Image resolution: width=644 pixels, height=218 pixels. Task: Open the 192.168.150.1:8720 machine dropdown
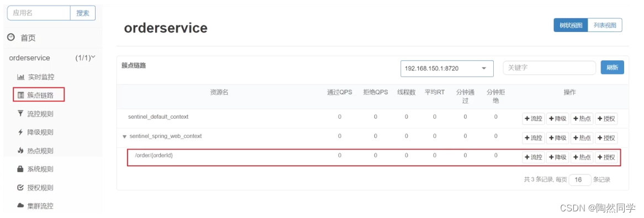tap(447, 68)
